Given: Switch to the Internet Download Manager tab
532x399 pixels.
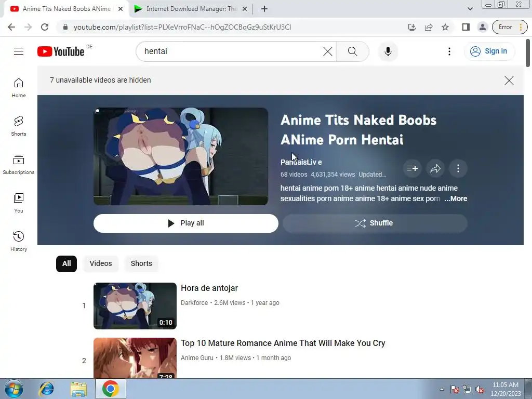Looking at the screenshot, I should pyautogui.click(x=191, y=9).
